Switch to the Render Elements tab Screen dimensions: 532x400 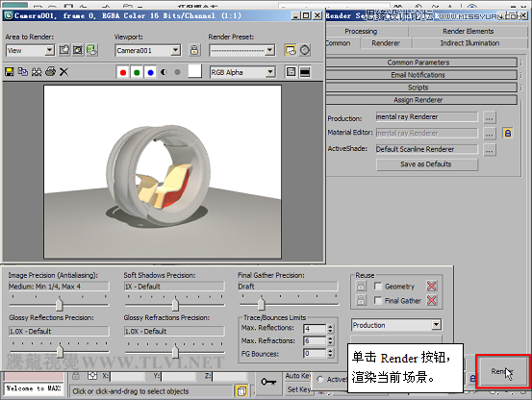pos(469,31)
